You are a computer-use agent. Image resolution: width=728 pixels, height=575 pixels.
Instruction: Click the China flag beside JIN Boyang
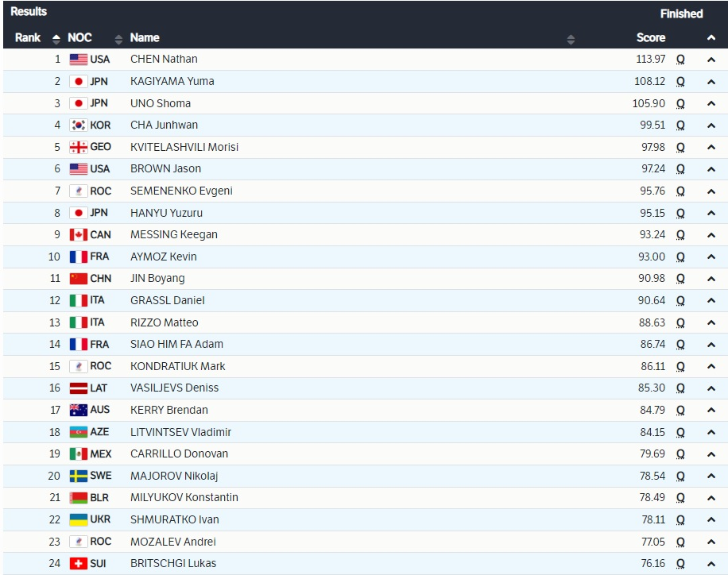[78, 278]
